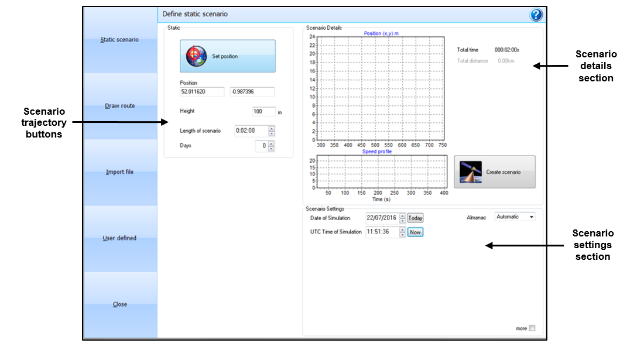Increase Length of scenario with up arrow
Screen dimensions: 644x350
pyautogui.click(x=272, y=129)
